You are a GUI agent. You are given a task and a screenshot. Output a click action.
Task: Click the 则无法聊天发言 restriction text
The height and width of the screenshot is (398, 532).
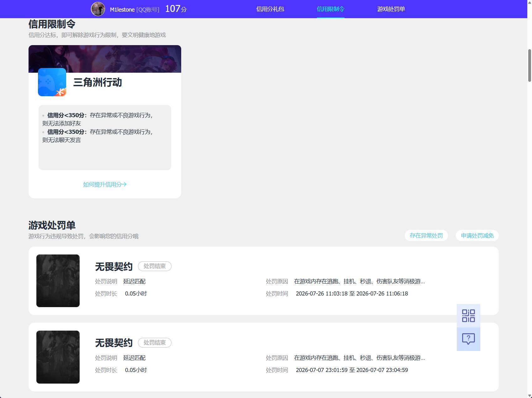62,140
